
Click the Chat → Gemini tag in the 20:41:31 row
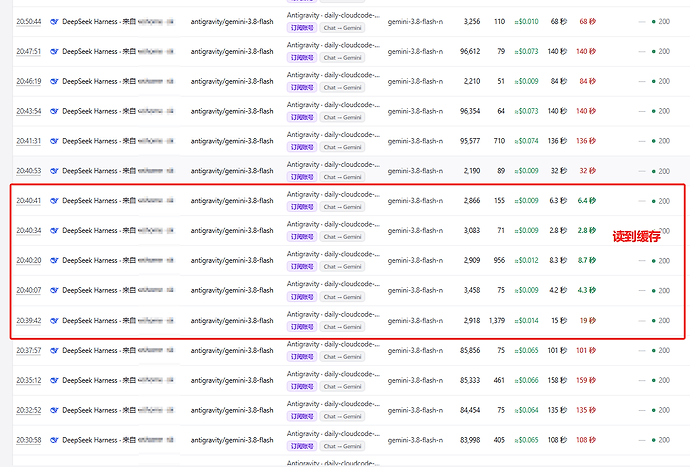[x=342, y=147]
